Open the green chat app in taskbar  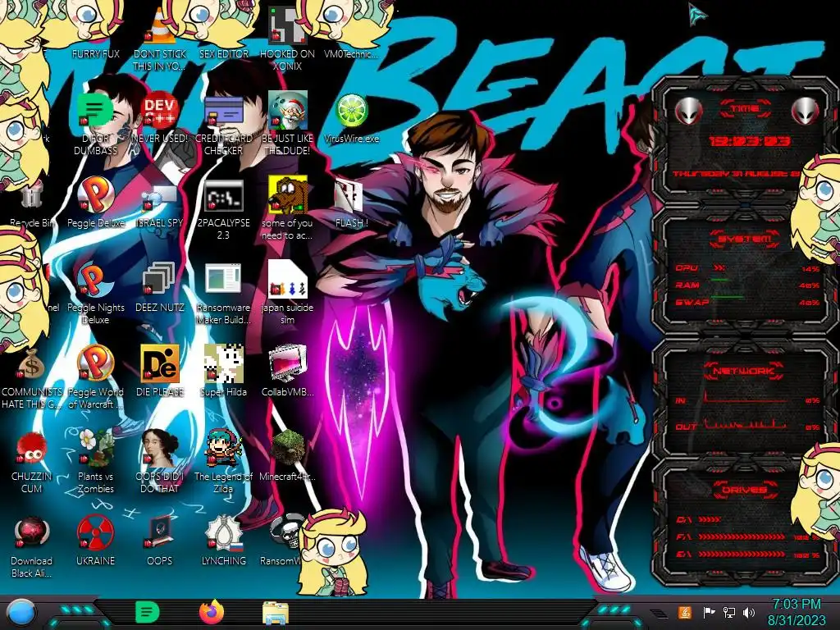click(147, 612)
